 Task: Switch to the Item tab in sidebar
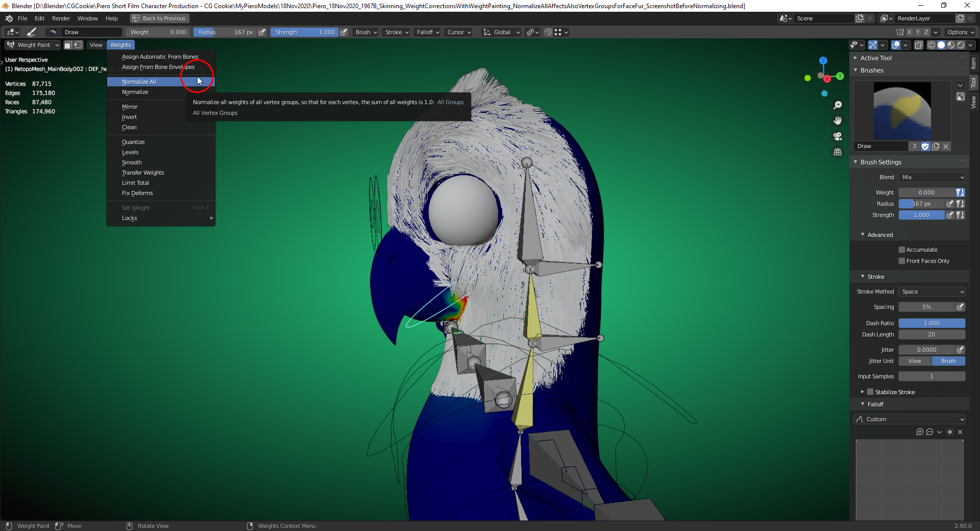pyautogui.click(x=974, y=63)
